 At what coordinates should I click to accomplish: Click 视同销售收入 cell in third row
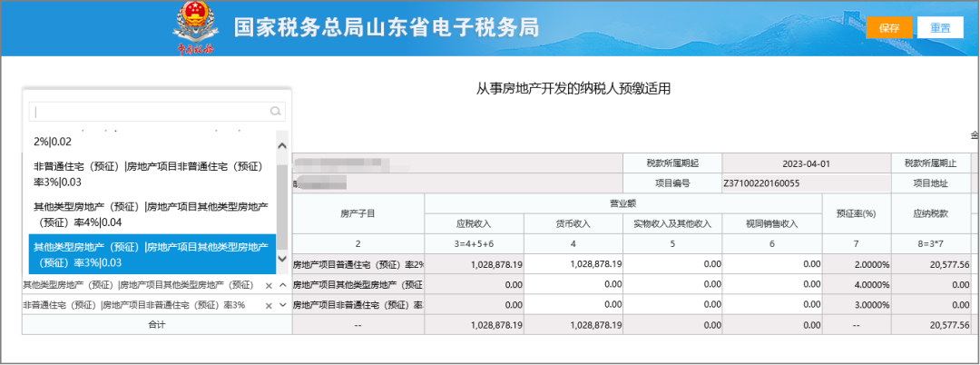point(772,304)
